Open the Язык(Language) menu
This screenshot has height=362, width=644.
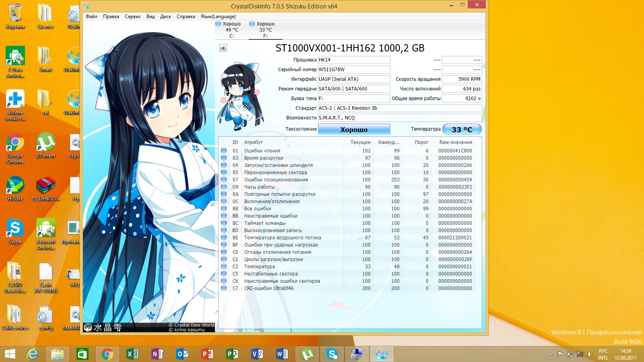coord(218,16)
